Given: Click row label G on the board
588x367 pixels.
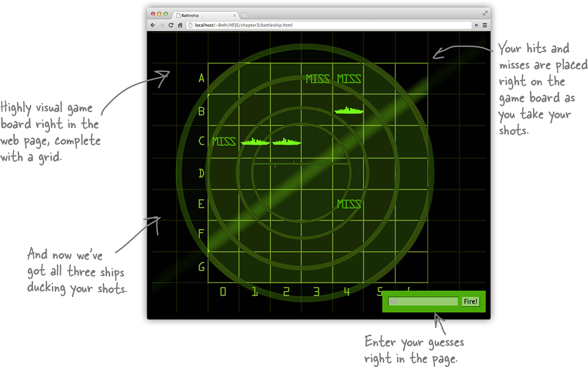Looking at the screenshot, I should tap(201, 267).
